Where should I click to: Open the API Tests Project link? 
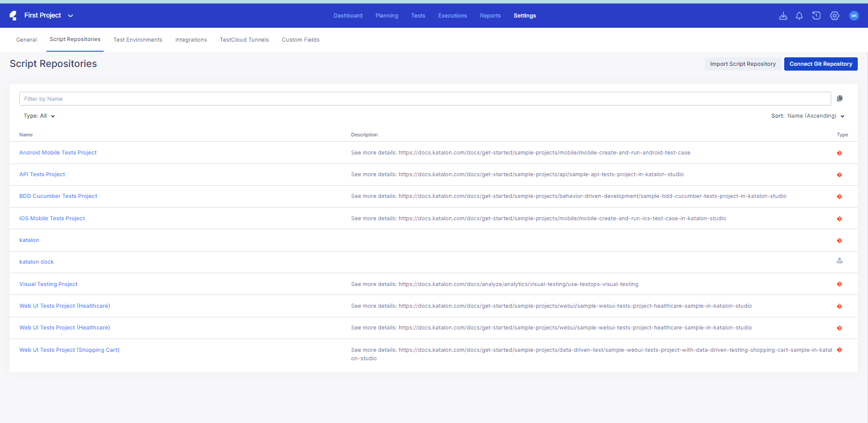point(42,174)
